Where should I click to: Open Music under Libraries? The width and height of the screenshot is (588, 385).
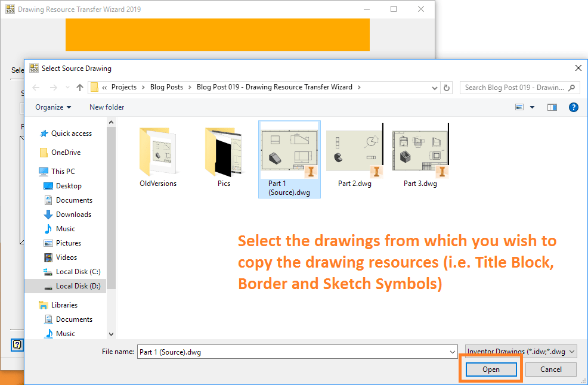(x=66, y=334)
